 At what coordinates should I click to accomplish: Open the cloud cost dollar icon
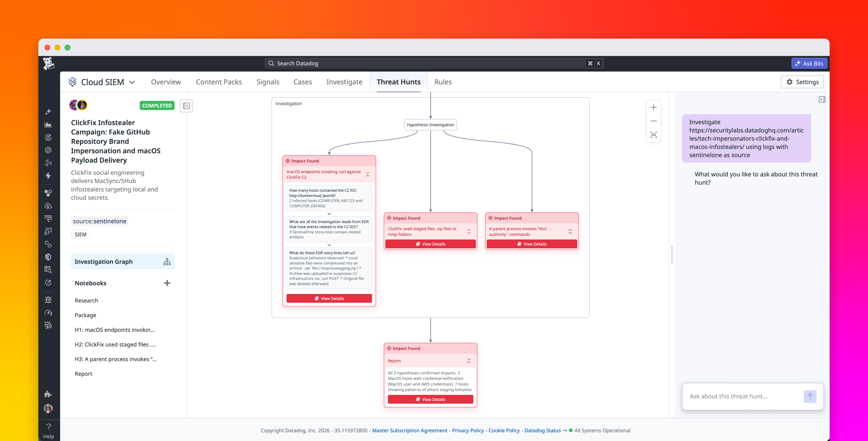point(48,206)
